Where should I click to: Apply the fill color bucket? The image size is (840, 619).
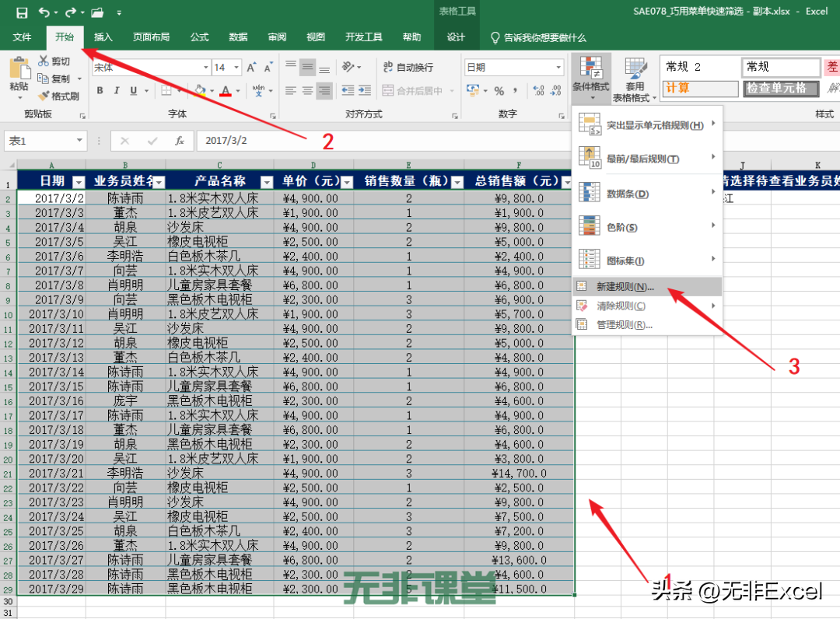(x=201, y=90)
